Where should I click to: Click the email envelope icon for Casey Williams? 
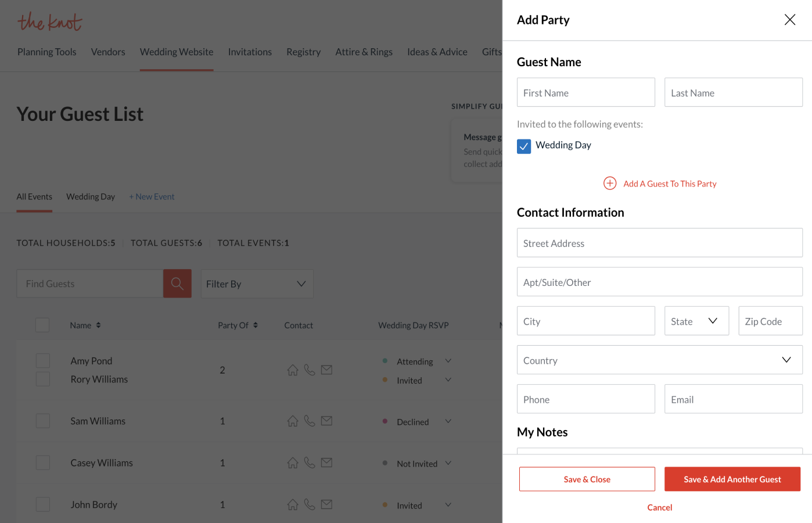[326, 463]
